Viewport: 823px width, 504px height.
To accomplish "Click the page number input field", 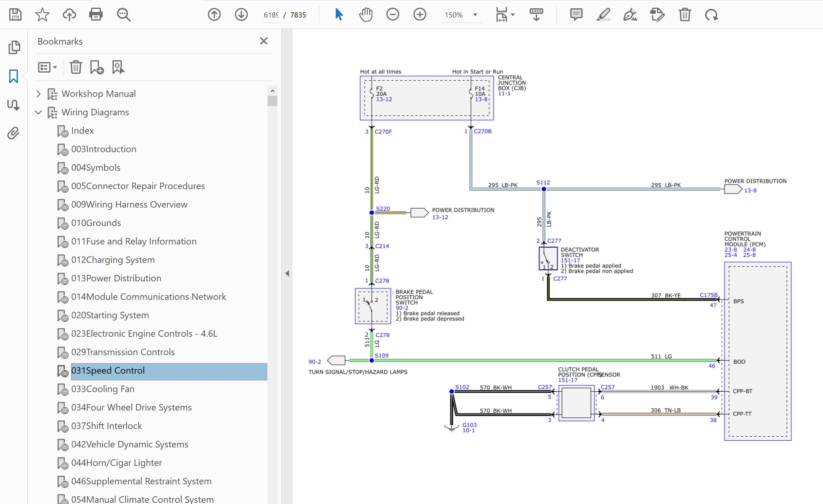I will point(271,15).
